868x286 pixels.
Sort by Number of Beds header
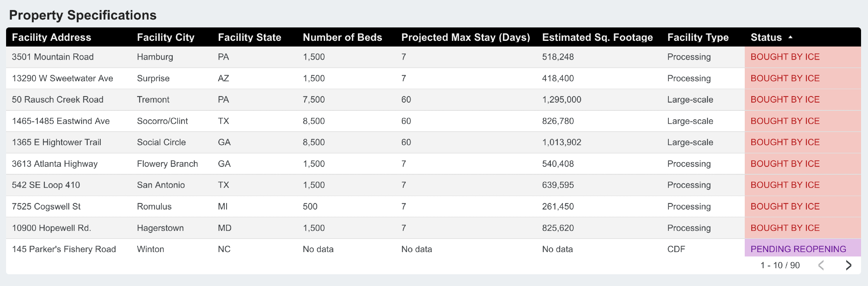click(342, 37)
